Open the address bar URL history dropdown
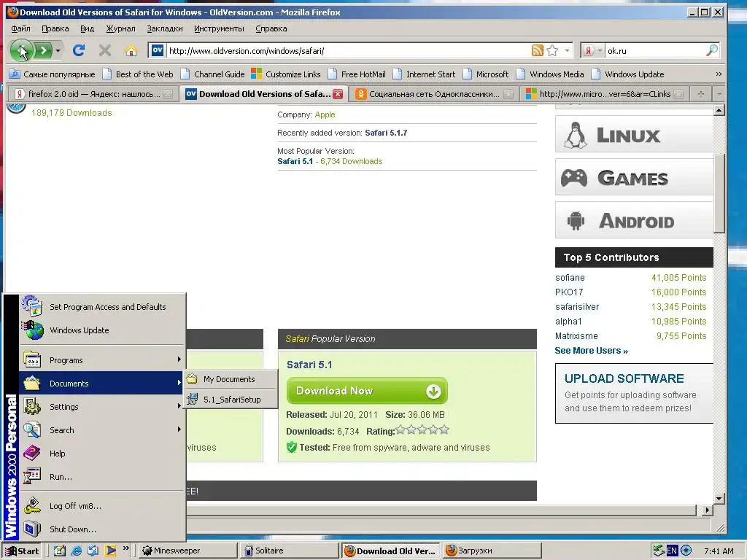This screenshot has width=747, height=560. point(567,50)
